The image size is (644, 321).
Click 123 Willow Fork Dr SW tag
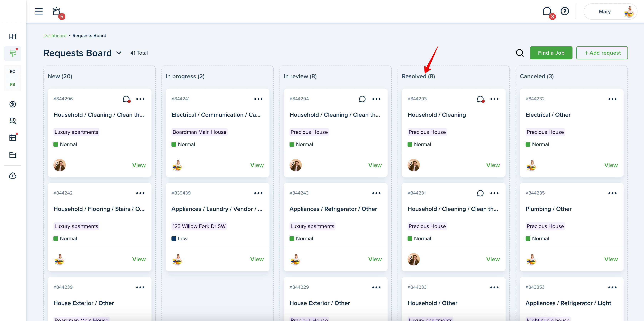[x=199, y=226]
